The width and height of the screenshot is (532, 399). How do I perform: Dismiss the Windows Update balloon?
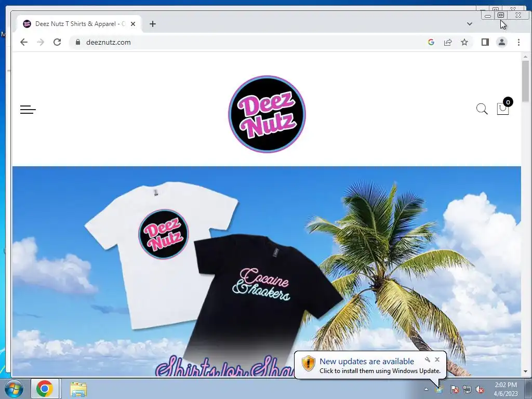pos(437,360)
